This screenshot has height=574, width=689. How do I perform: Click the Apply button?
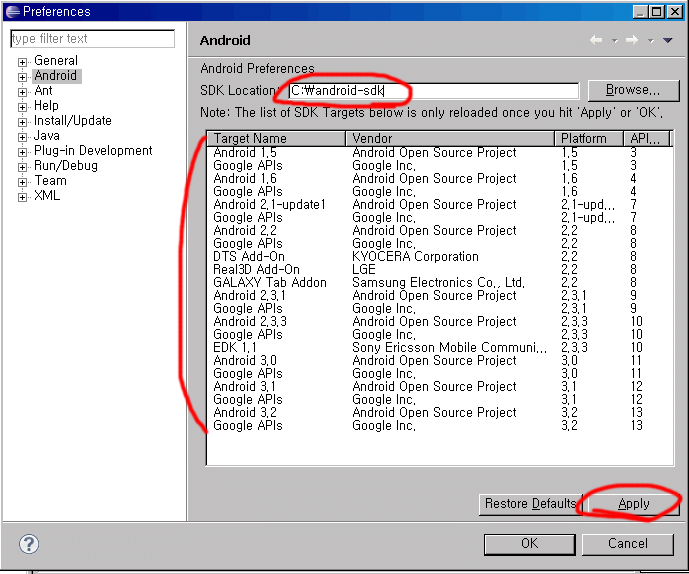[633, 504]
